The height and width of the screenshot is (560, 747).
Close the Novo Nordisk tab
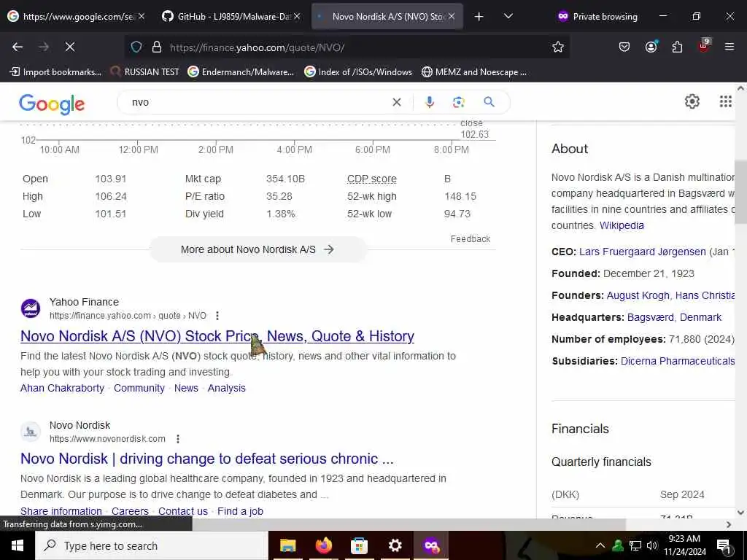click(x=452, y=16)
